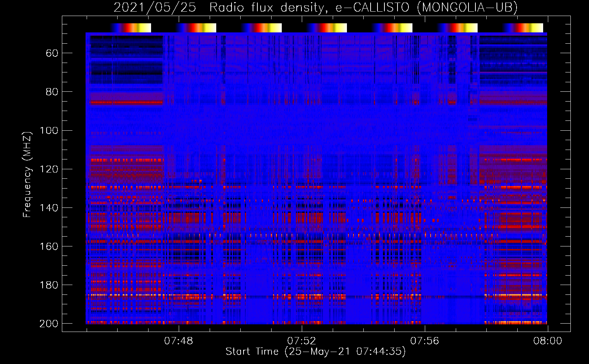Image resolution: width=589 pixels, height=364 pixels.
Task: Click the 'Frequency (MHZ)' axis label
Action: [27, 174]
